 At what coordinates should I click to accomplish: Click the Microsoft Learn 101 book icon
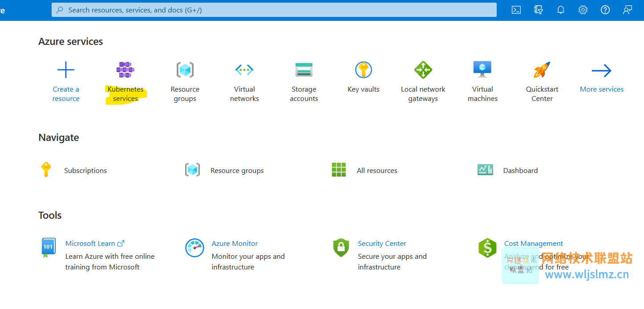48,248
